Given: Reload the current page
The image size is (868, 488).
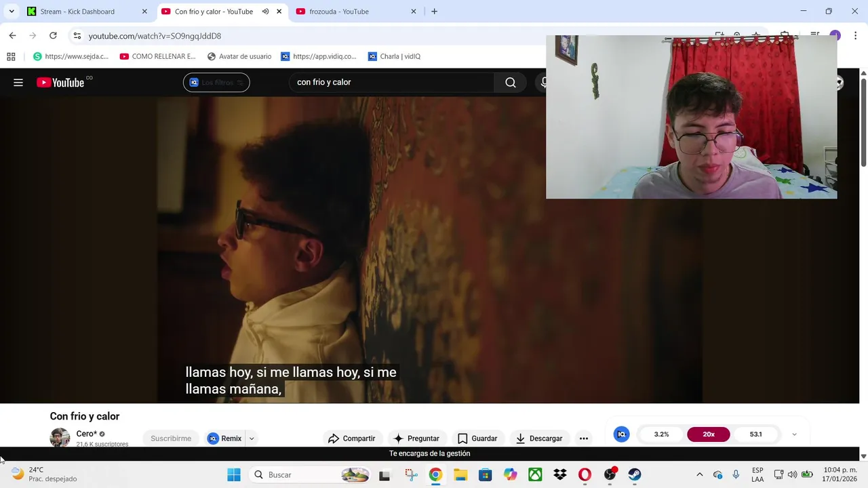Looking at the screenshot, I should click(53, 35).
